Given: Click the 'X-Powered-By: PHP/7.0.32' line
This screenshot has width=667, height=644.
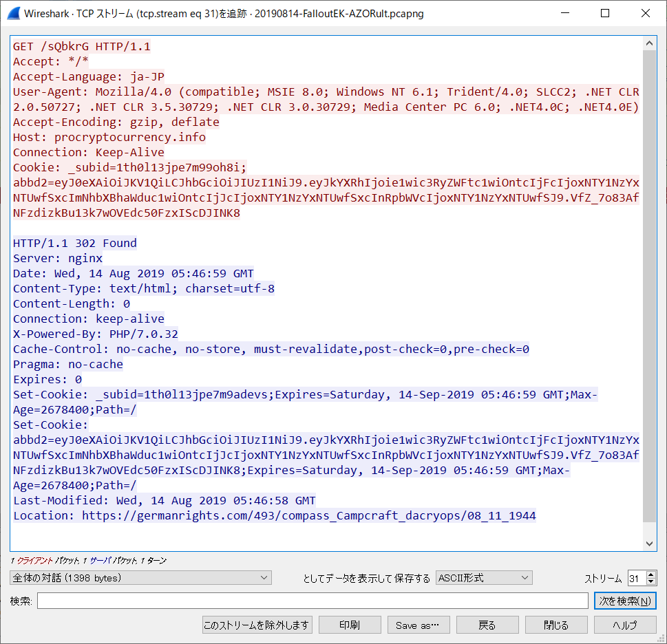Looking at the screenshot, I should (x=95, y=334).
